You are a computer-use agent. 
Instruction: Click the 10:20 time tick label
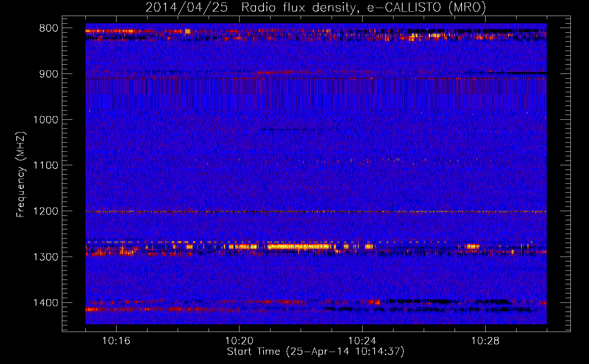(239, 341)
